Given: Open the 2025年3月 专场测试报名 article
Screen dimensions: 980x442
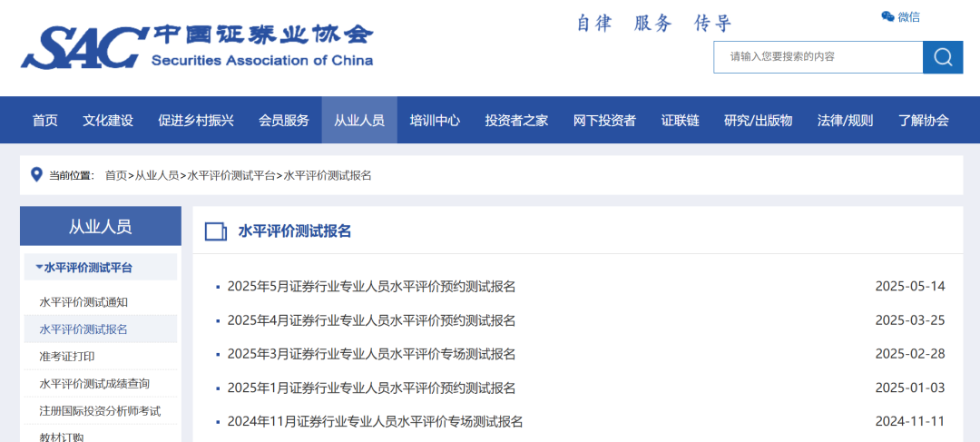Looking at the screenshot, I should 371,354.
